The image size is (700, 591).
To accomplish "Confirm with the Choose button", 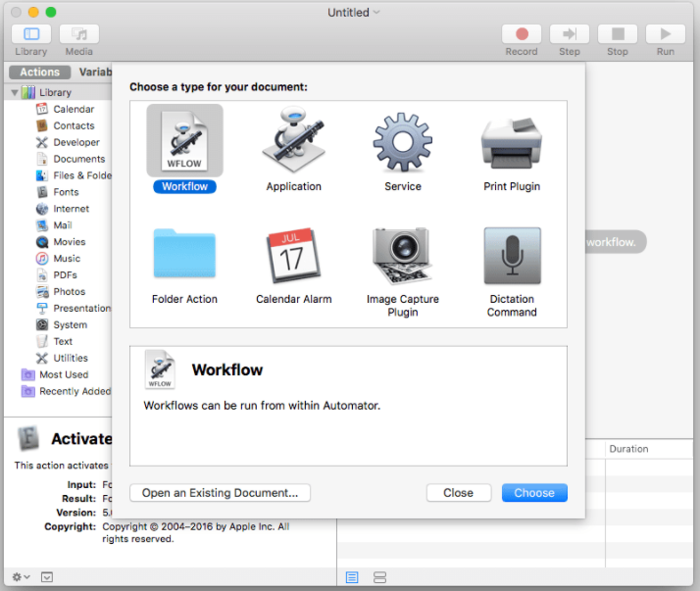I will coord(534,493).
